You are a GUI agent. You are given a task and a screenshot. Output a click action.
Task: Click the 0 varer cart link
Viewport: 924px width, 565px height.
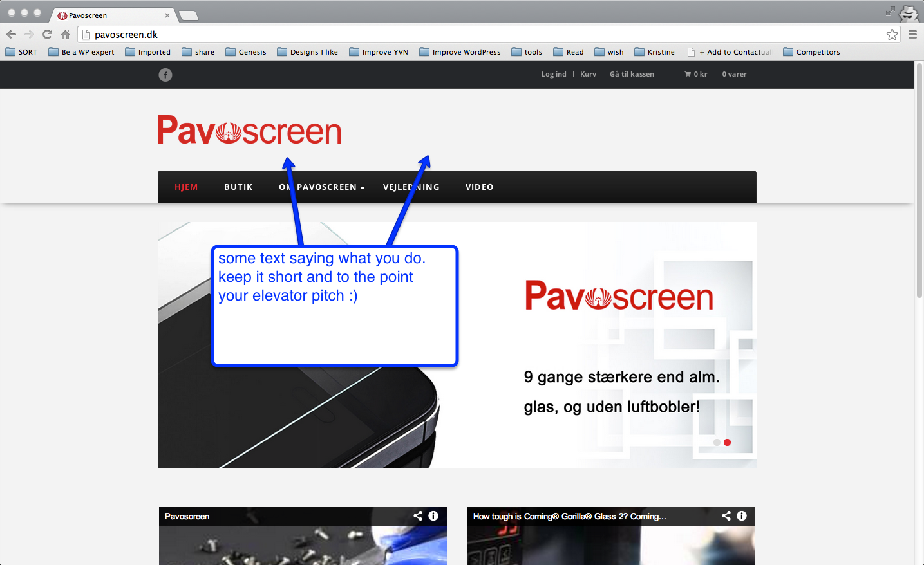[x=734, y=74]
